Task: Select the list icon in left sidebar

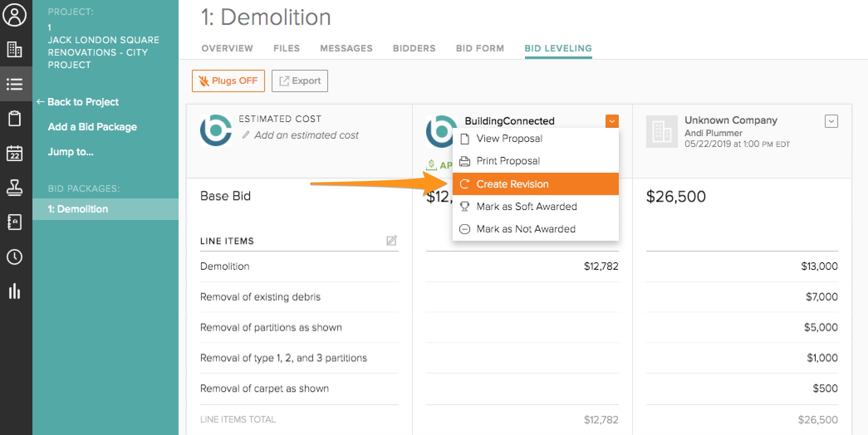Action: [15, 84]
